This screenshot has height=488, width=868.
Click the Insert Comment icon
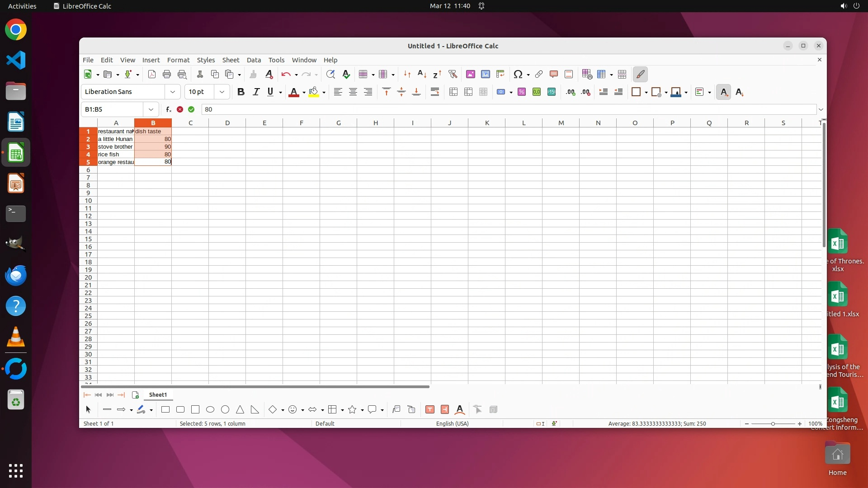[554, 75]
